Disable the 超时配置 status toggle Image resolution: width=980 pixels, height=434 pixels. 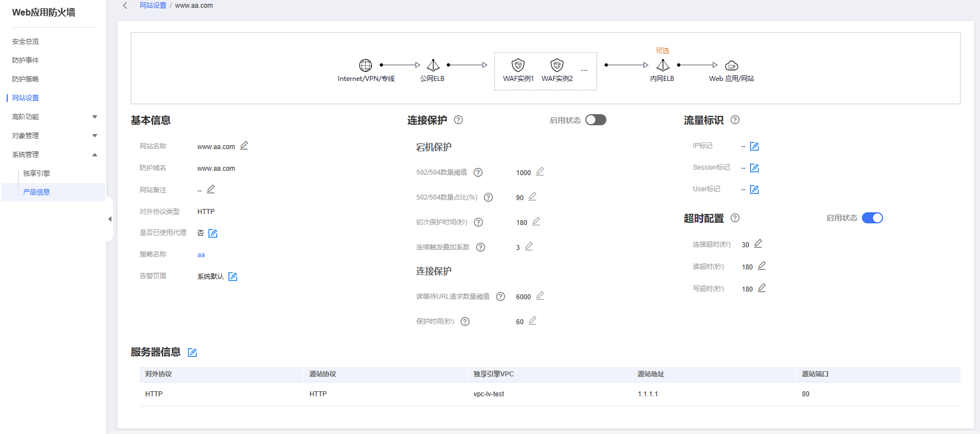point(872,218)
